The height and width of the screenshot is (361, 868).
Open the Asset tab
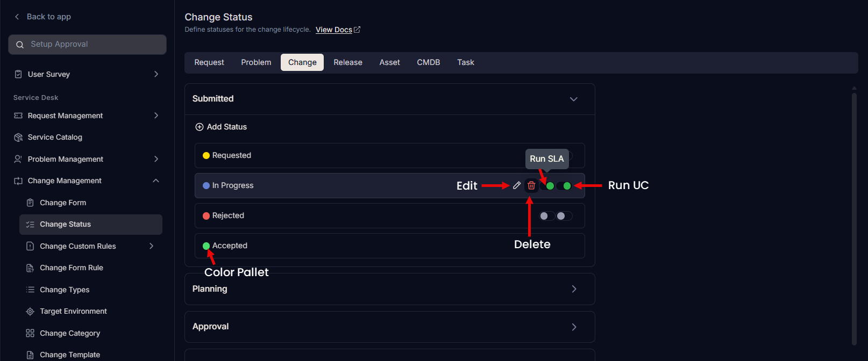tap(390, 62)
